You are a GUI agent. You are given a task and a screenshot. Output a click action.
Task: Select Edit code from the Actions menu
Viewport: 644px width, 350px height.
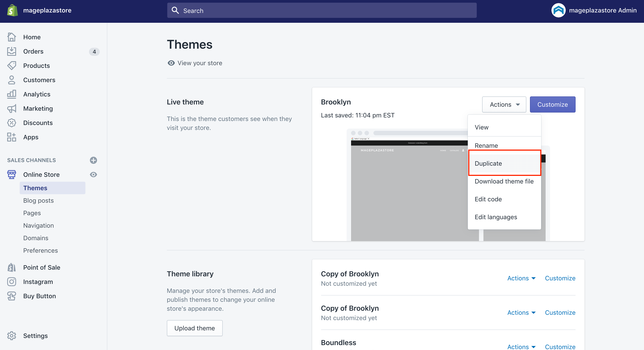488,199
